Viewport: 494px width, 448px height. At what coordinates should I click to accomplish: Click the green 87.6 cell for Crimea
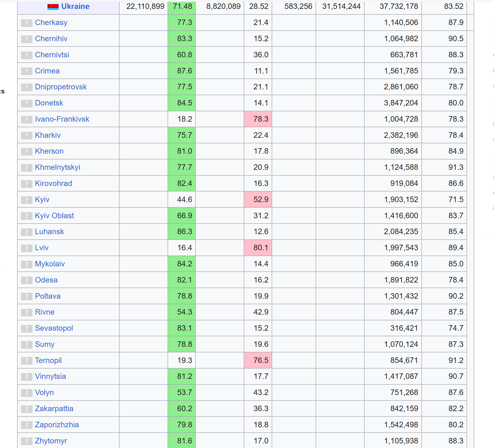(182, 71)
